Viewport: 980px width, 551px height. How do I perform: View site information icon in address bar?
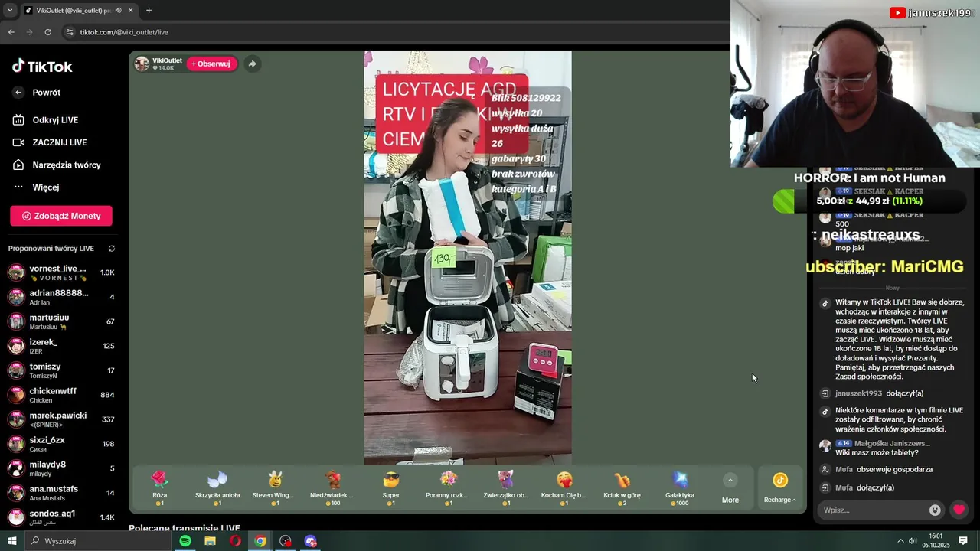point(70,32)
